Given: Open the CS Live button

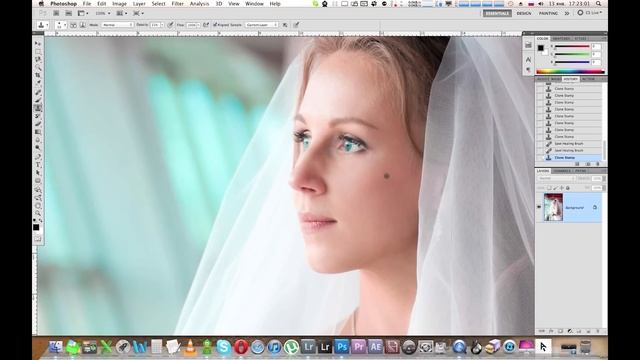Looking at the screenshot, I should click(590, 13).
